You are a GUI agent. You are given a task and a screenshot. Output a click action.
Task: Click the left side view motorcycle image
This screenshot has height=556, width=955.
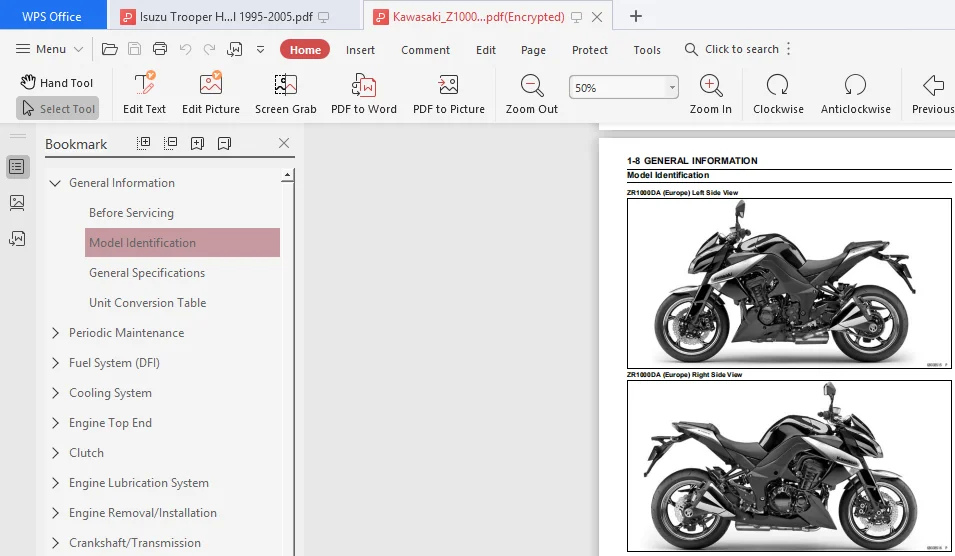click(789, 283)
